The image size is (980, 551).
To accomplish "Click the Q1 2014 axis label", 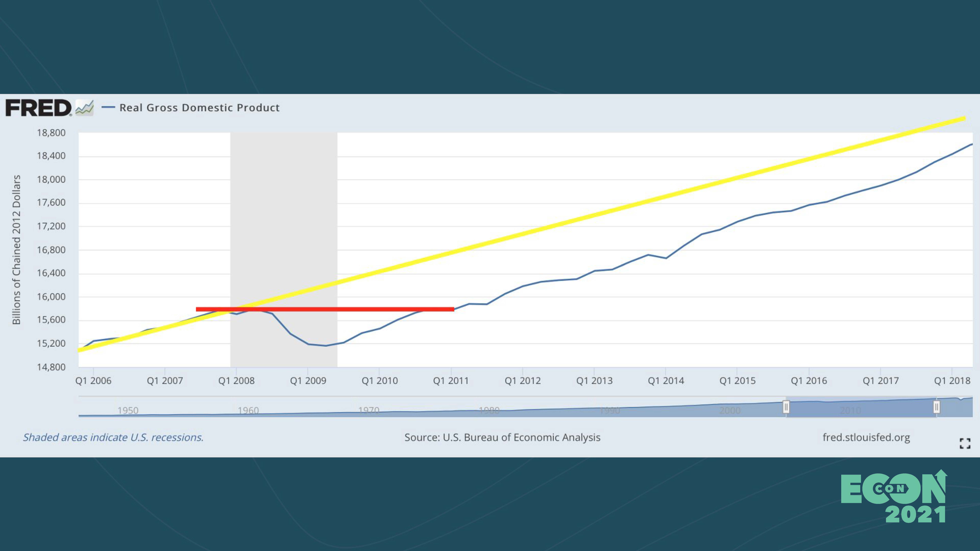I will (666, 381).
